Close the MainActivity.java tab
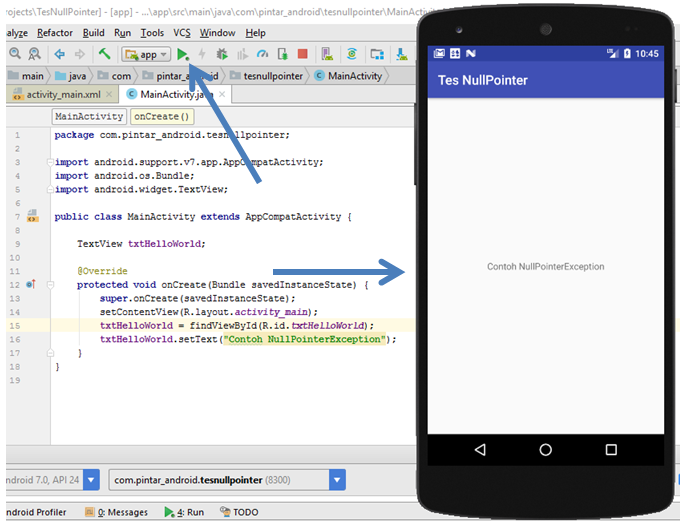This screenshot has height=527, width=680. 222,94
